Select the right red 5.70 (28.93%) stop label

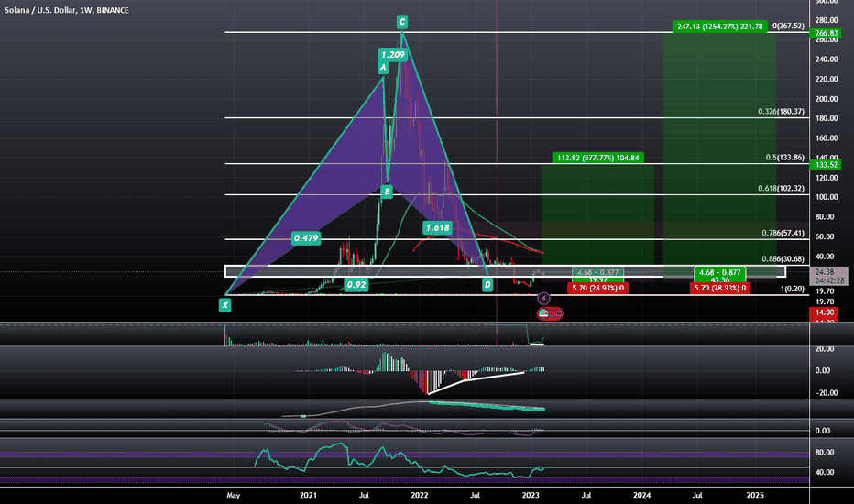[x=719, y=288]
